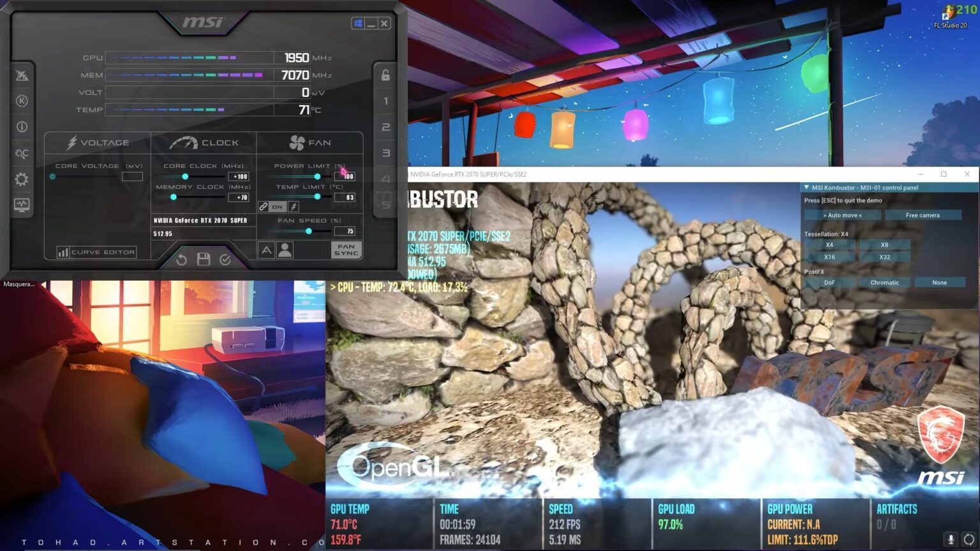Open MSI Afterburner information panel via the i icon
Viewport: 980px width, 551px height.
[x=21, y=127]
